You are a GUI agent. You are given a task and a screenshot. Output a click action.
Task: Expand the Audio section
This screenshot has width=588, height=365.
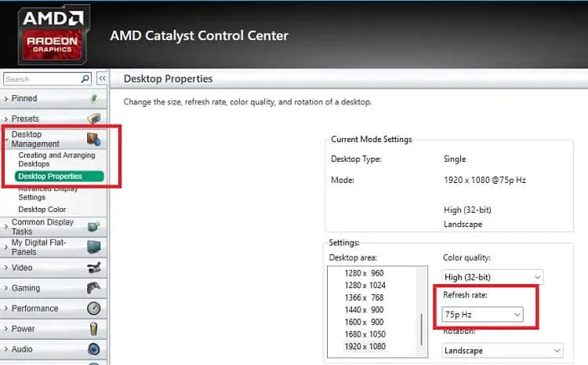[53, 349]
